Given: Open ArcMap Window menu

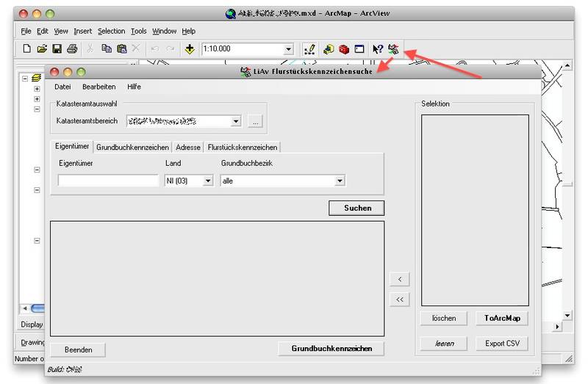Looking at the screenshot, I should point(164,31).
